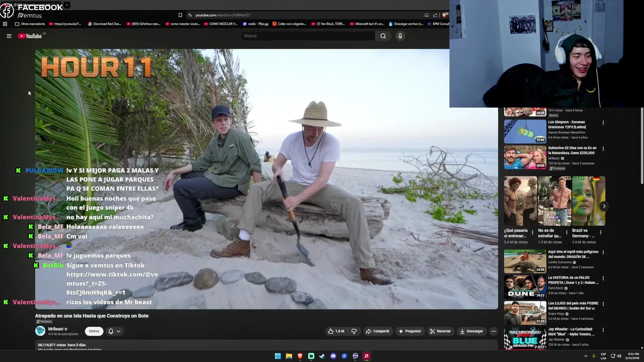Open the Sudán del Sur video thumbnail

tap(525, 313)
